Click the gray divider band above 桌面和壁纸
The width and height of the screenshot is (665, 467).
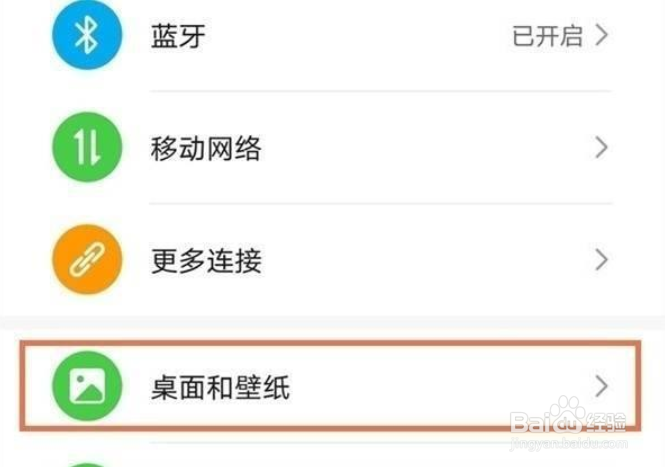(x=332, y=324)
